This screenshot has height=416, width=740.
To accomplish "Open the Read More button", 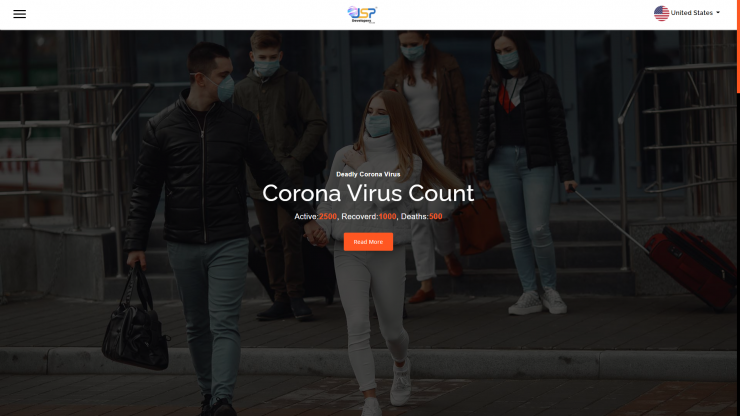I will [x=368, y=242].
